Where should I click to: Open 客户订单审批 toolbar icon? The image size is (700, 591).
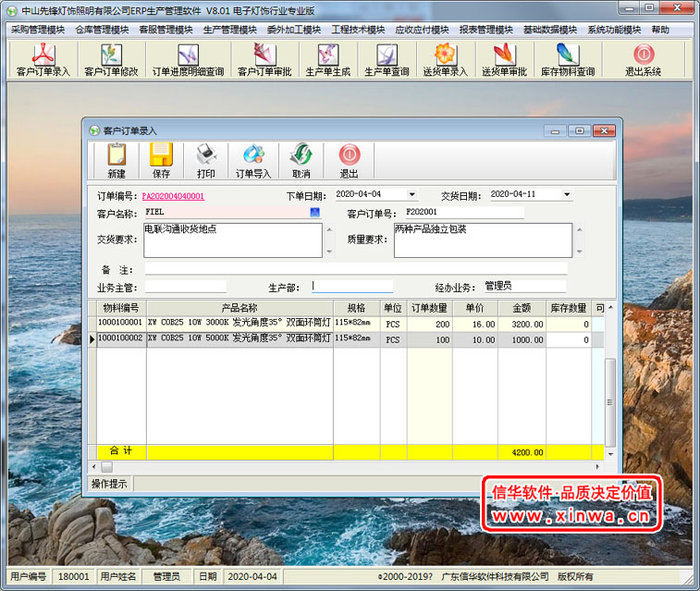pos(264,60)
